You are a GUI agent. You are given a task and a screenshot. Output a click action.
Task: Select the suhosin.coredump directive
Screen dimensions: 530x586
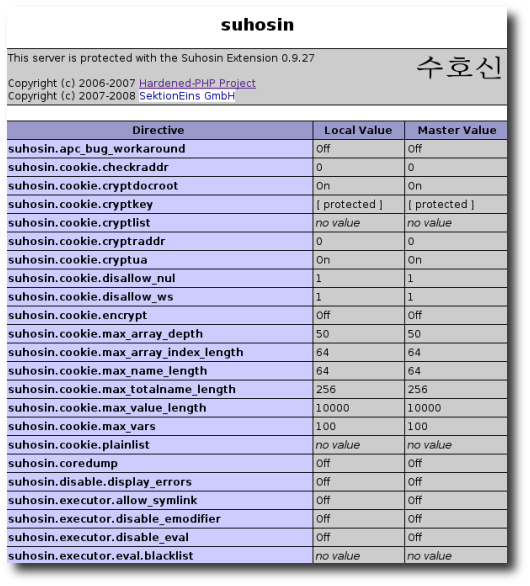coord(63,463)
